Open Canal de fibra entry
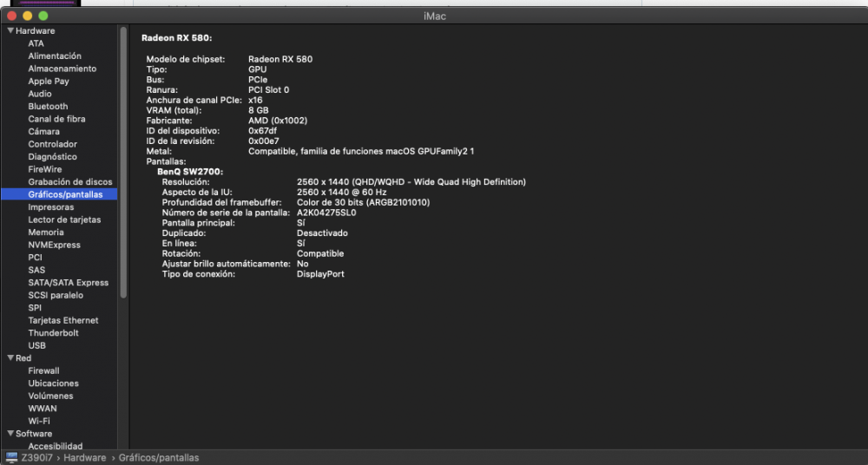Image resolution: width=868 pixels, height=465 pixels. (x=56, y=119)
